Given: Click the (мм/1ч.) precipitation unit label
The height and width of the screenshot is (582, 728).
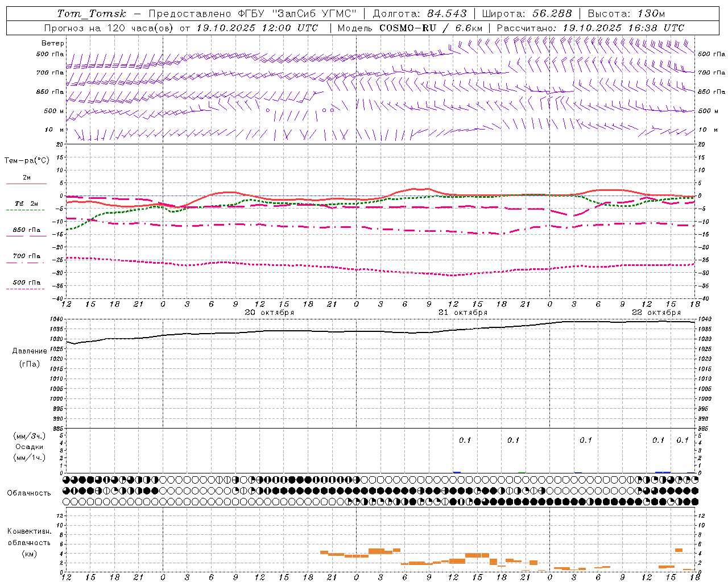Looking at the screenshot, I should point(30,458).
